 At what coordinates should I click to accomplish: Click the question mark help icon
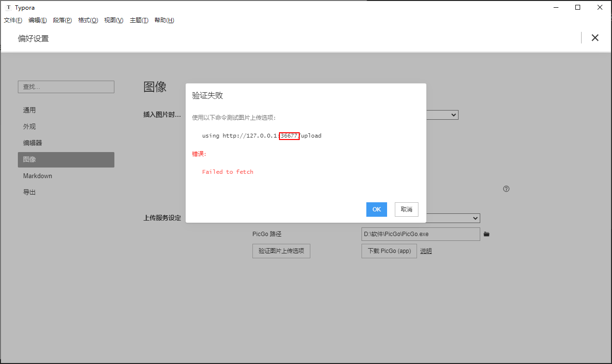coord(506,189)
